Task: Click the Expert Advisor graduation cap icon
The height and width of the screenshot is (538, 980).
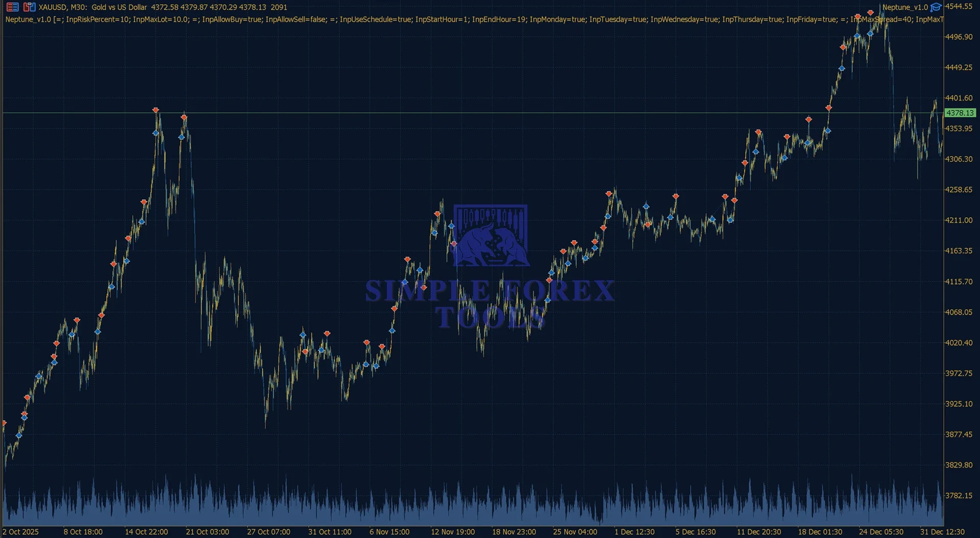Action: [x=936, y=7]
